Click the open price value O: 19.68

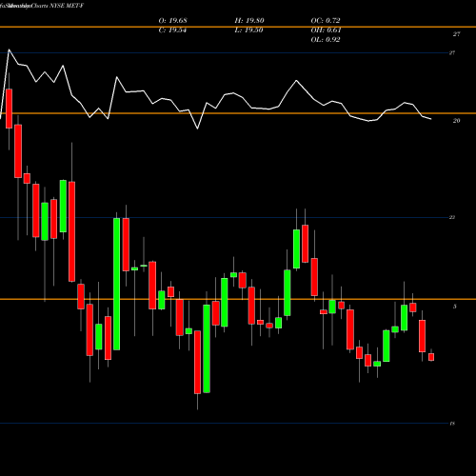click(172, 21)
